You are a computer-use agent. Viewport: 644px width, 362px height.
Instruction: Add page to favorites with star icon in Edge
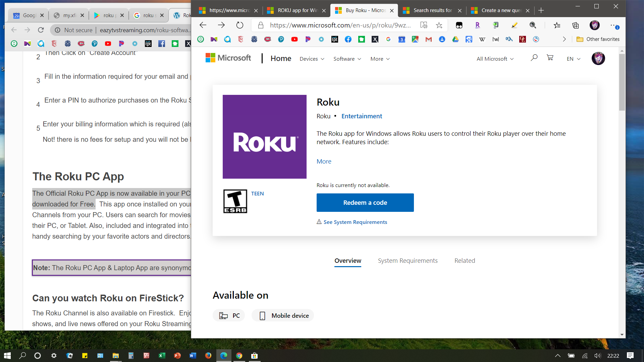[439, 25]
